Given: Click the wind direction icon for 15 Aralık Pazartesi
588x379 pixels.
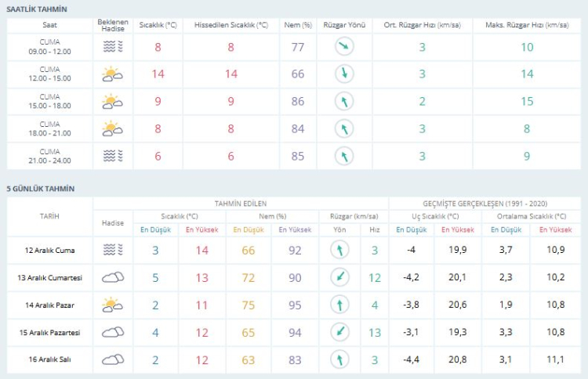Looking at the screenshot, I should tap(340, 332).
